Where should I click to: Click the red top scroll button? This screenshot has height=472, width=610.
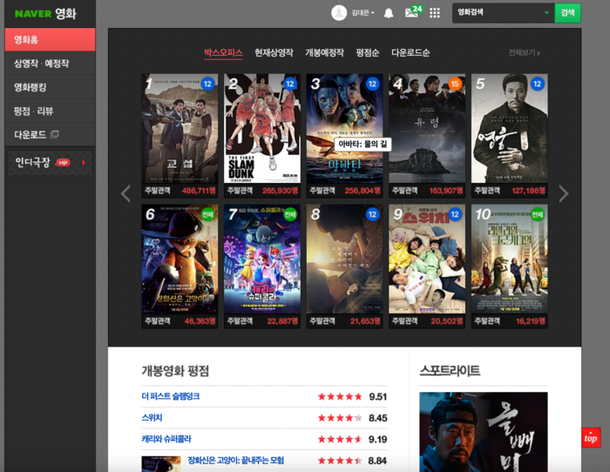tap(589, 438)
